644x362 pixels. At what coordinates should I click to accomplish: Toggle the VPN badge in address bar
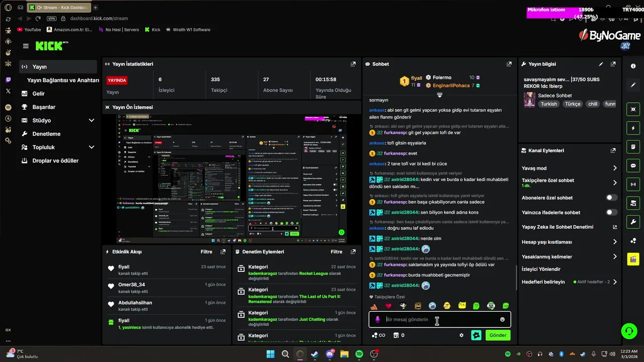click(51, 19)
